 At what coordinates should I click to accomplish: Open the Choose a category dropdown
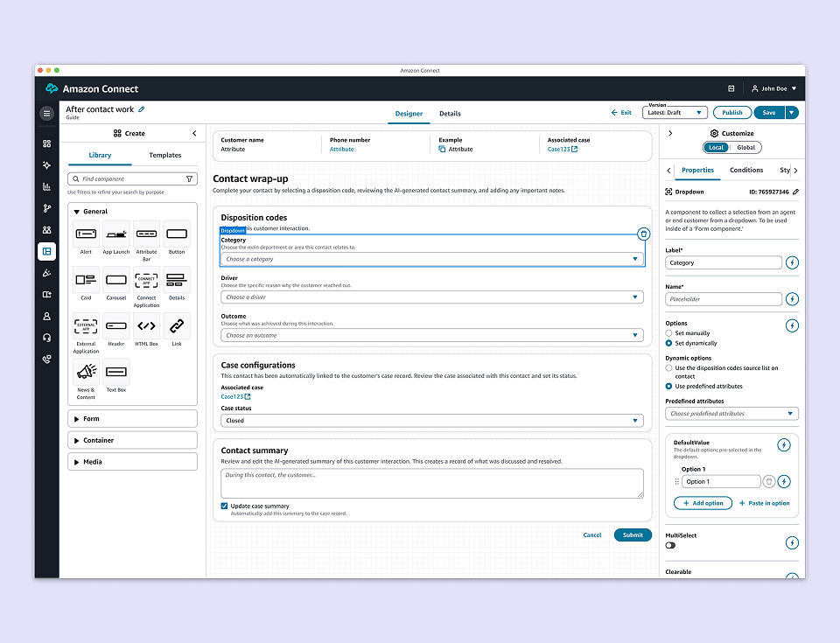(432, 259)
